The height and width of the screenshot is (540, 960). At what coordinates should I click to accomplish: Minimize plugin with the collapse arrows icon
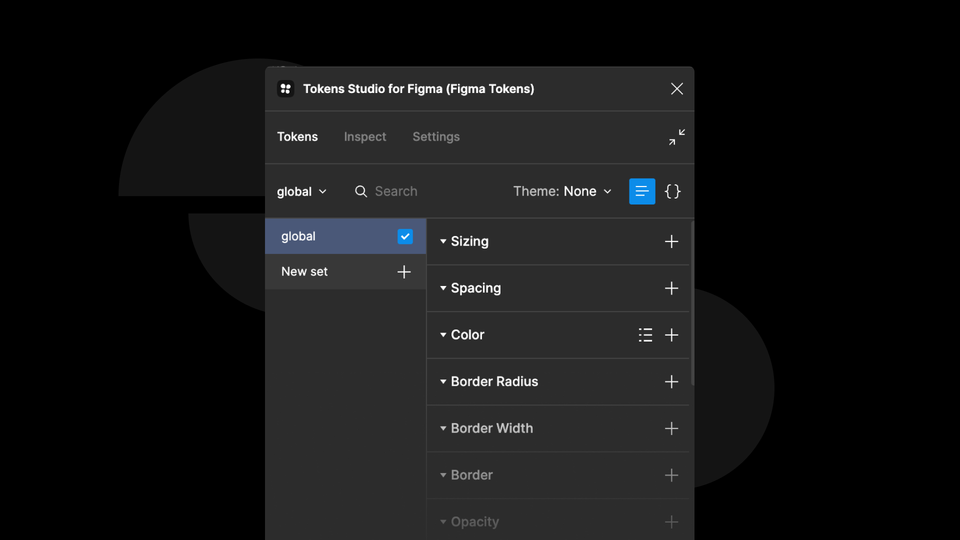[677, 137]
